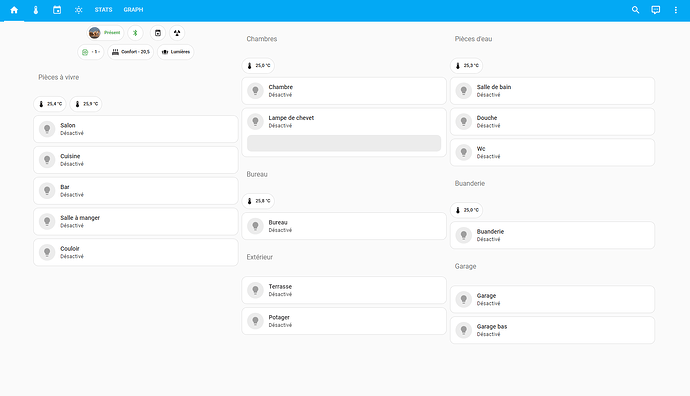Screen dimensions: 690x396
Task: Open the calendar view tab
Action: 57,10
